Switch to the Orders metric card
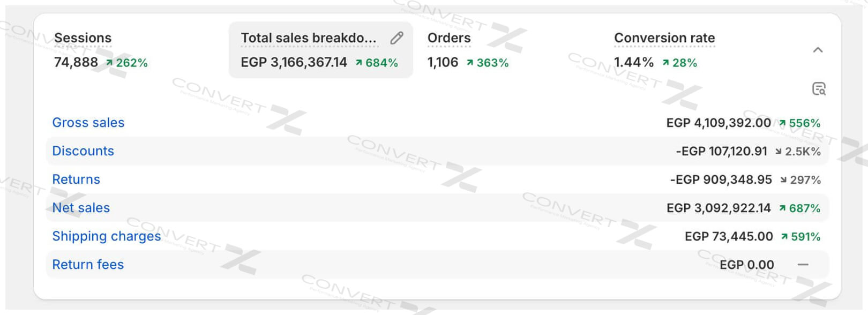Viewport: 868px width, 315px height. coord(449,38)
